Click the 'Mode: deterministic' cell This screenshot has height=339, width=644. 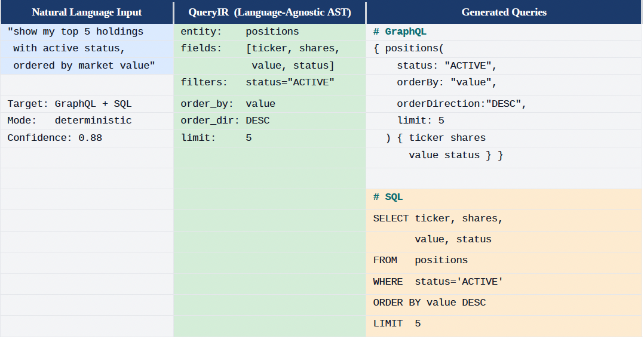[x=69, y=121]
